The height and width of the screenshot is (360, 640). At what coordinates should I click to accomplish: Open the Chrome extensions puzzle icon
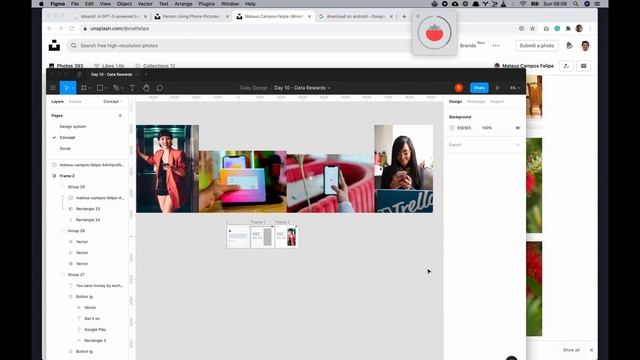(x=568, y=29)
